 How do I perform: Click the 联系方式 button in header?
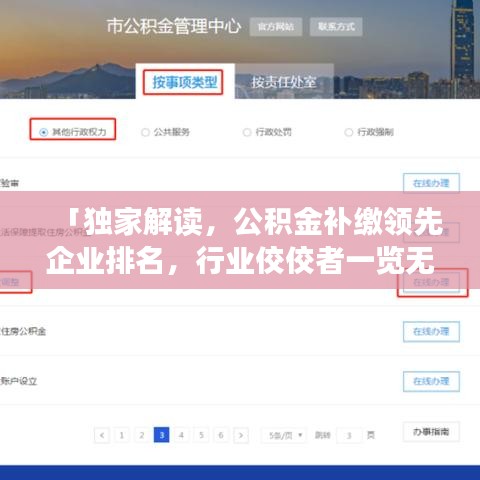pos(336,27)
